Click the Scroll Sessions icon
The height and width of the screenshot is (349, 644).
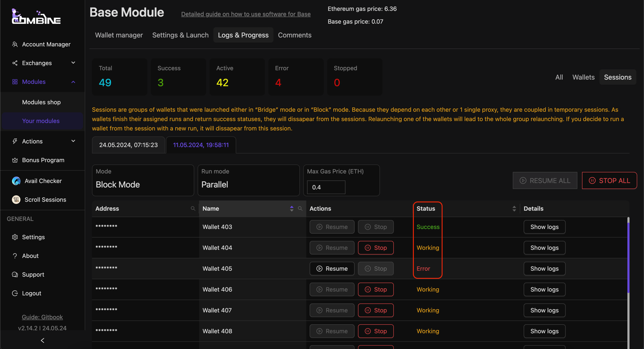click(16, 200)
